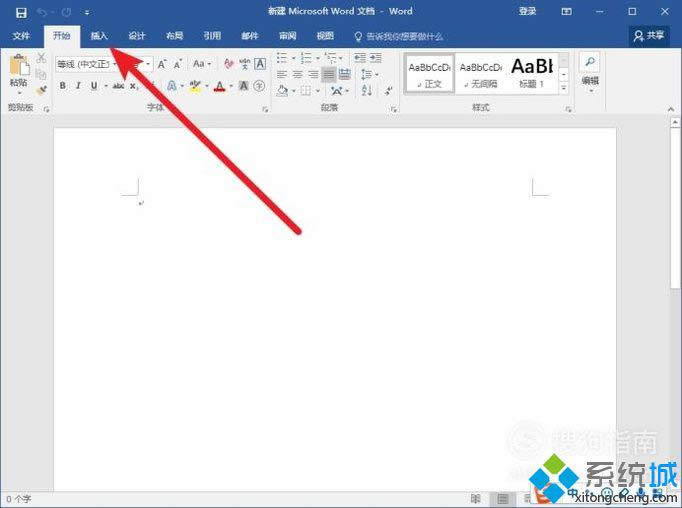Toggle Show/Hide paragraph marks
This screenshot has height=508, width=682.
click(388, 91)
